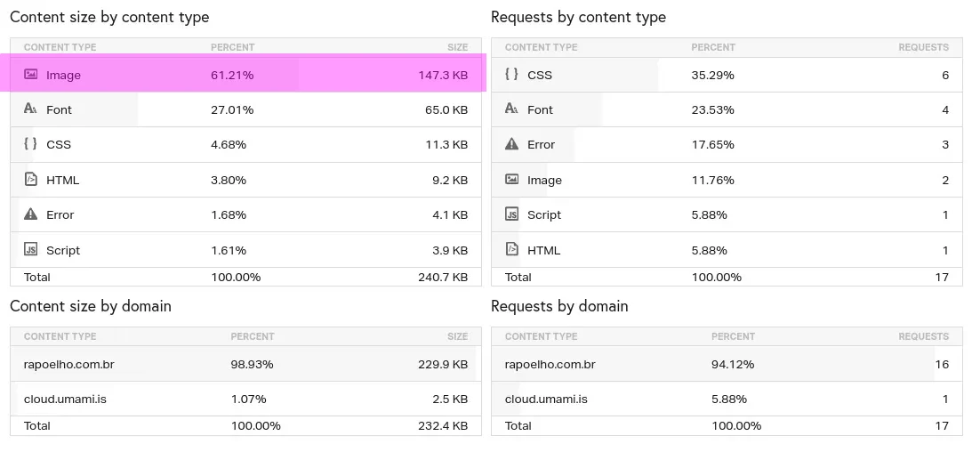The width and height of the screenshot is (980, 452).
Task: Click the 147.3 KB image size value
Action: (x=443, y=76)
